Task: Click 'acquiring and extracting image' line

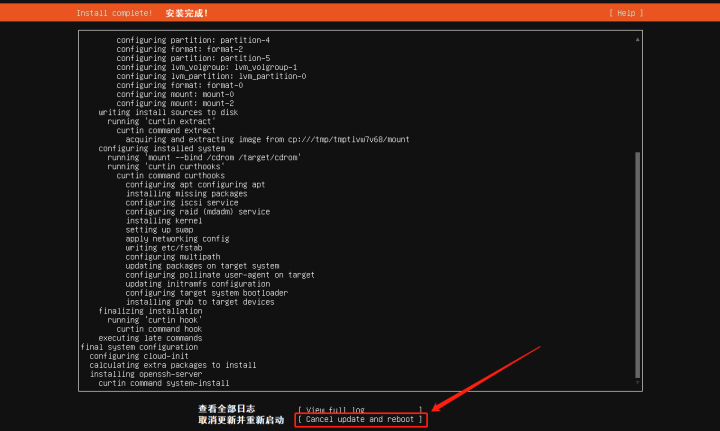Action: click(267, 139)
